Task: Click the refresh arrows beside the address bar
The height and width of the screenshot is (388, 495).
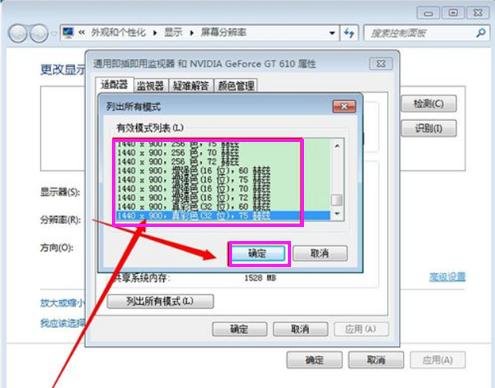Action: (x=349, y=33)
